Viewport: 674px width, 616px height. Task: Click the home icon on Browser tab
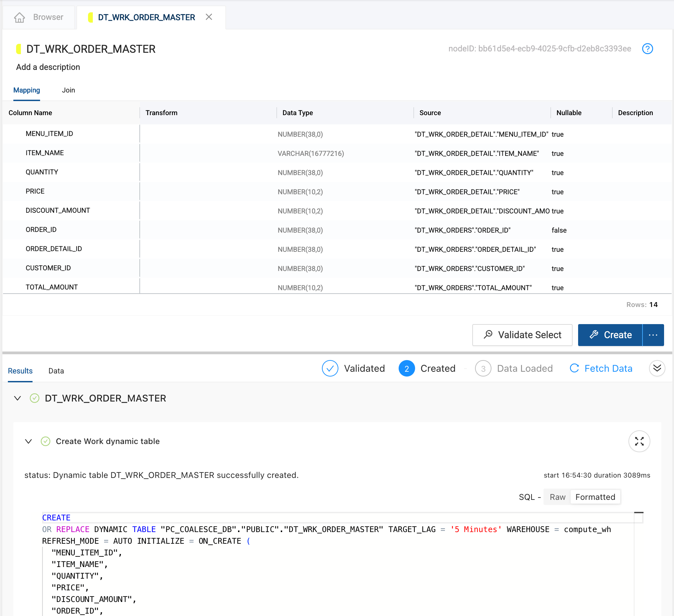pyautogui.click(x=20, y=17)
